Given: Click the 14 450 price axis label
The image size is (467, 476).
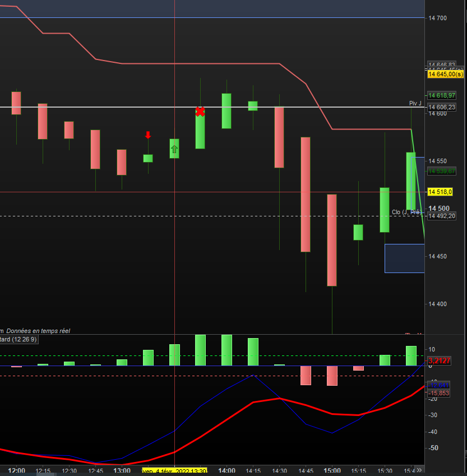Looking at the screenshot, I should 437,257.
